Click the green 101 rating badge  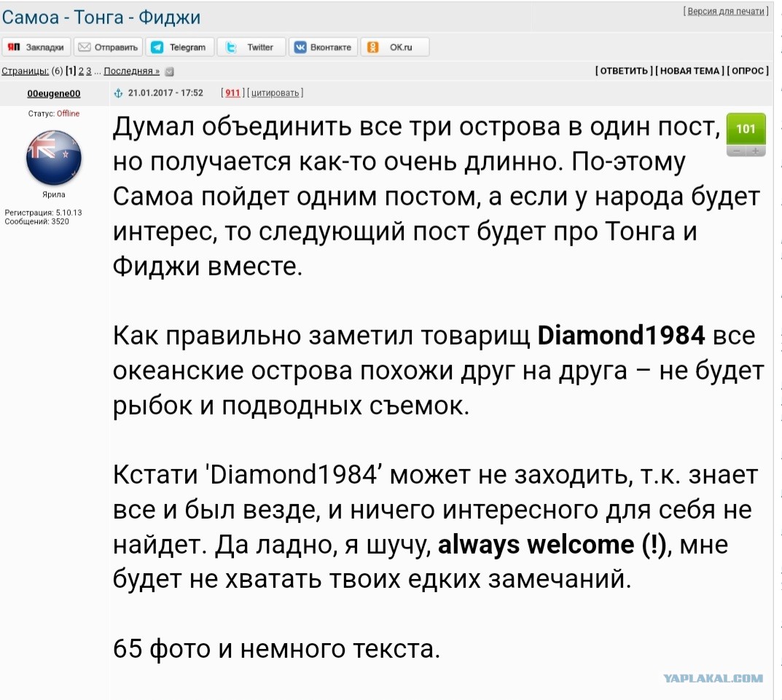tap(746, 129)
